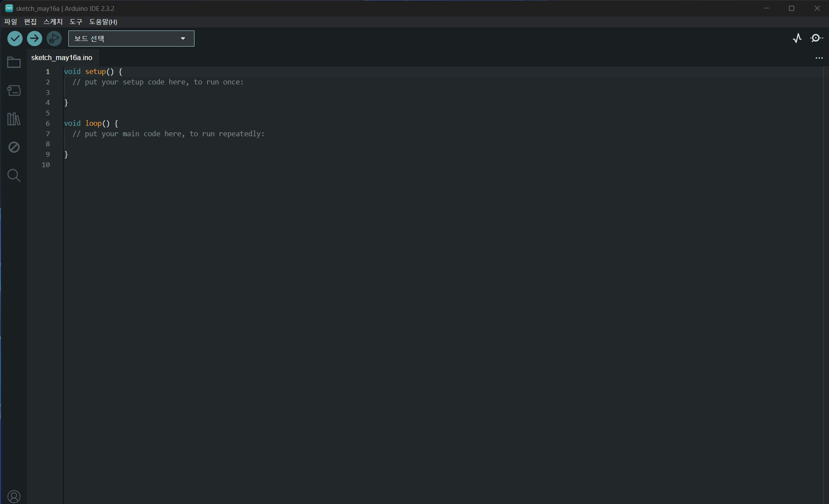Open the 파일 menu
This screenshot has height=504, width=829.
10,22
